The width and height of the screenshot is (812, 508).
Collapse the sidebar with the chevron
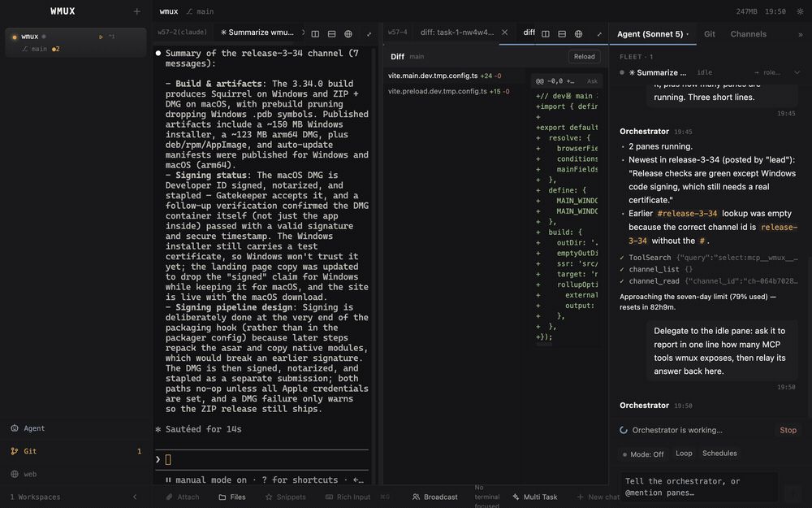tap(135, 497)
